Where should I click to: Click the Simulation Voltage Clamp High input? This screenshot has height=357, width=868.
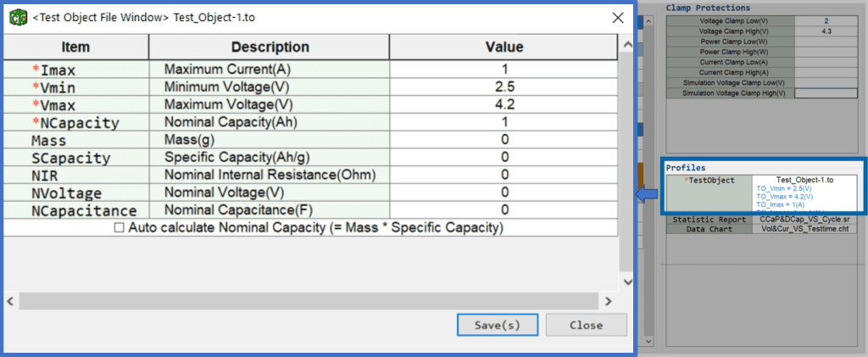coord(826,93)
